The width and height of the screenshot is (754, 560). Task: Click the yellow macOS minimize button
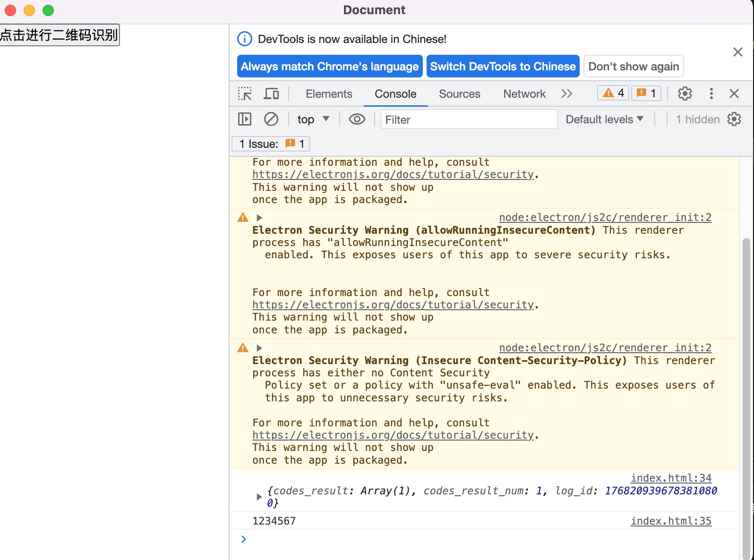tap(29, 10)
